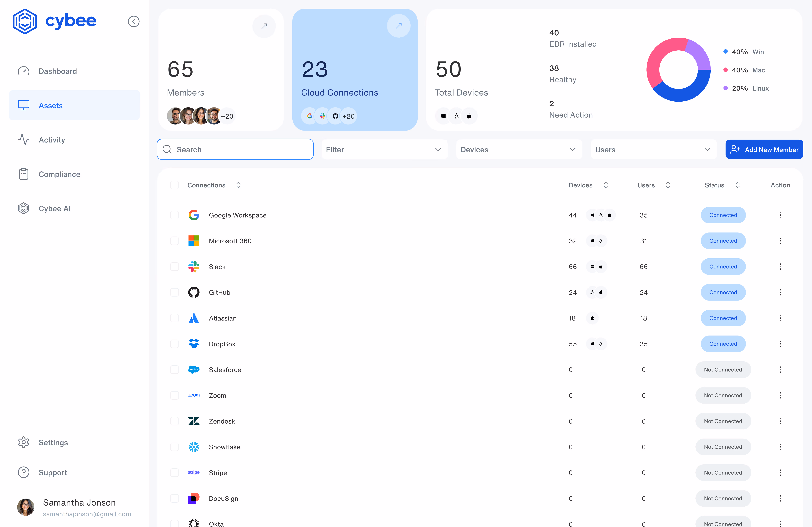Open the Devices dropdown
This screenshot has width=812, height=527.
point(519,149)
